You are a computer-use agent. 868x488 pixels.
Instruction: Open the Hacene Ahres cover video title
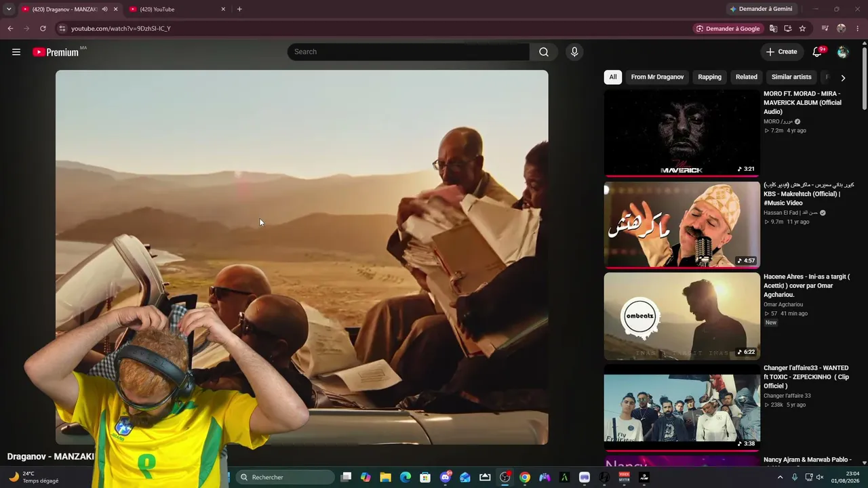[806, 285]
